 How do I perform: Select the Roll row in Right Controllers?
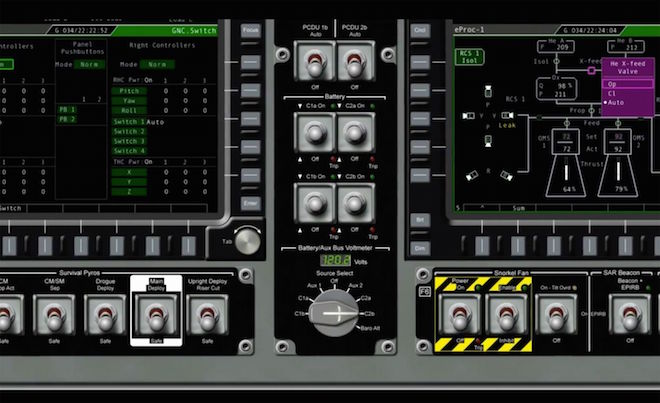click(129, 110)
